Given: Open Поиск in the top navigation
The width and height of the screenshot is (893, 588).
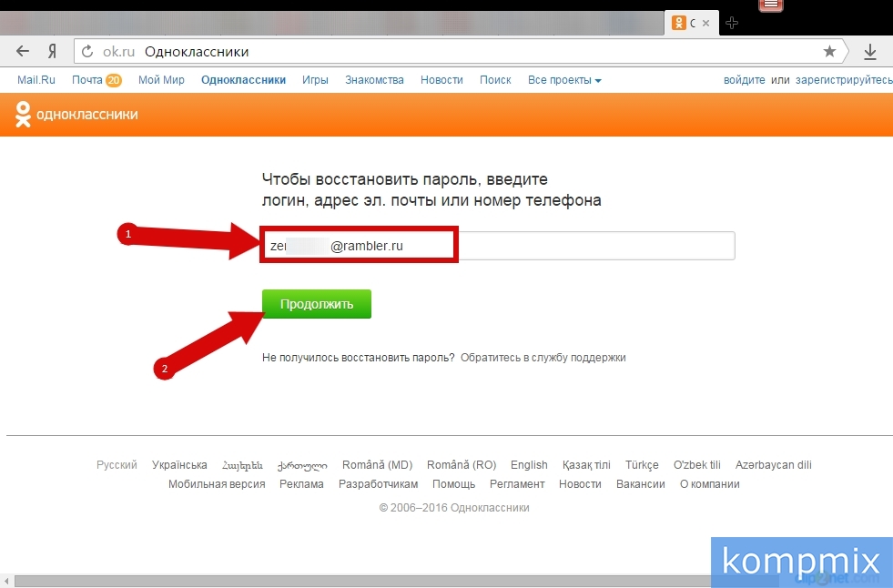Looking at the screenshot, I should point(495,80).
